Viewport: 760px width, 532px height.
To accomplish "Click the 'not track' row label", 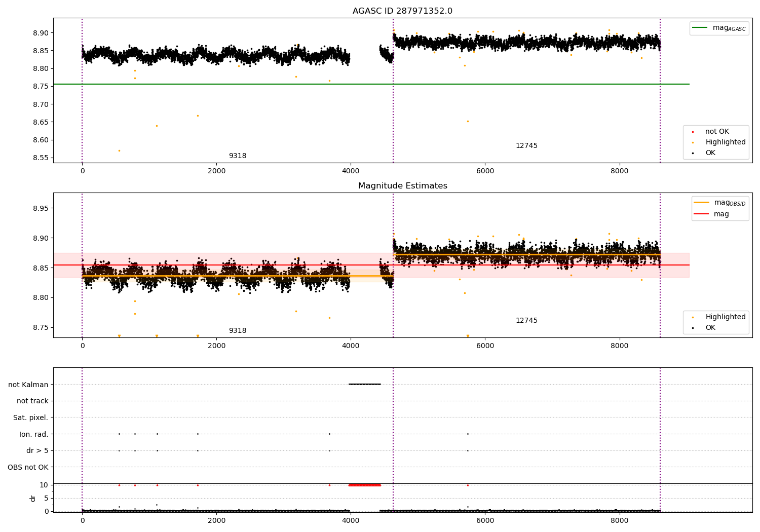I will tap(32, 401).
